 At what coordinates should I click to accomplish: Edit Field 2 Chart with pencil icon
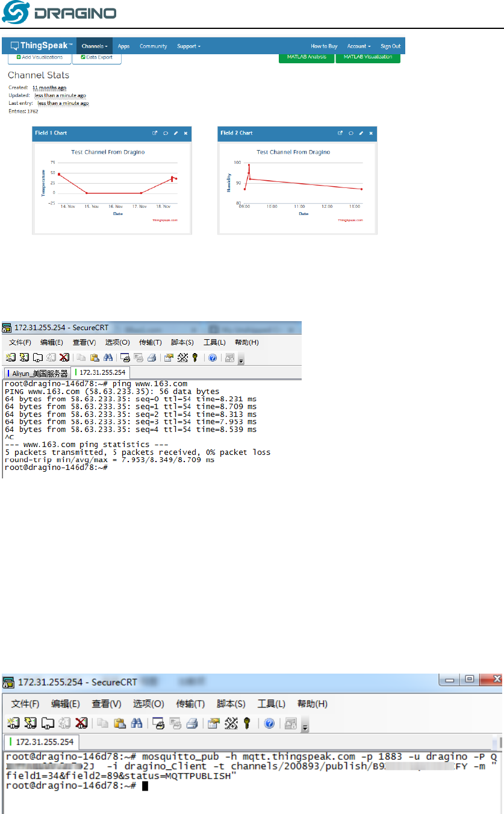[361, 133]
